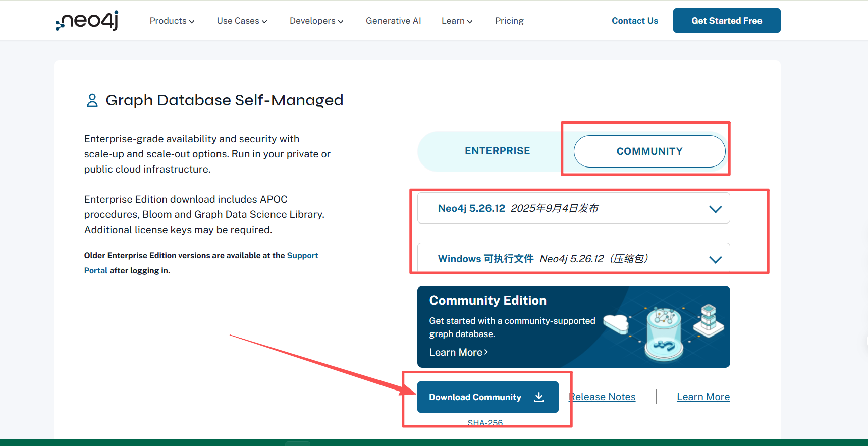Click the Learn chevron arrow
The width and height of the screenshot is (868, 446).
click(470, 21)
